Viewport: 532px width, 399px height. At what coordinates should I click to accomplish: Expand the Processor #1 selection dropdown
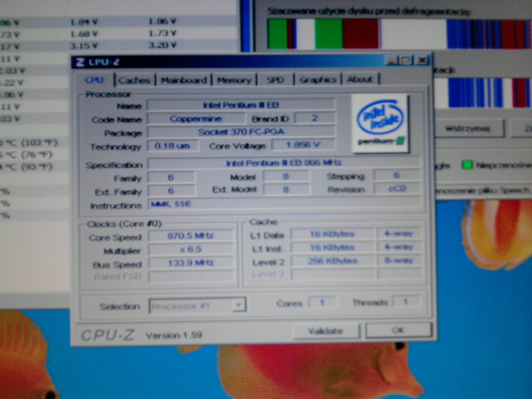238,305
